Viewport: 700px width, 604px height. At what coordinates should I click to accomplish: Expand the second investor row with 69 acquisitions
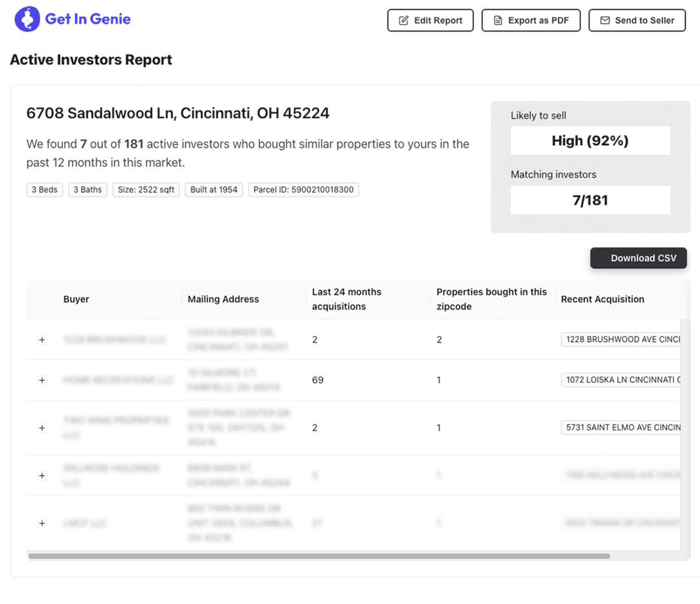click(41, 380)
